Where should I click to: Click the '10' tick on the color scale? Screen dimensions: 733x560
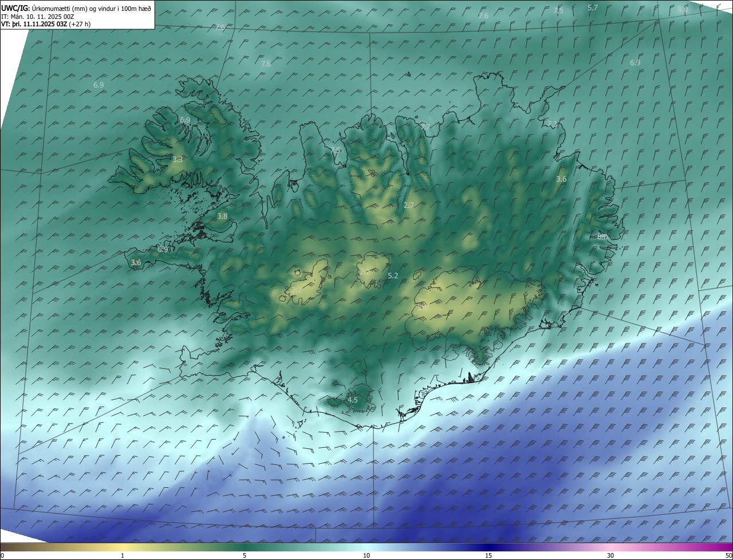(366, 556)
